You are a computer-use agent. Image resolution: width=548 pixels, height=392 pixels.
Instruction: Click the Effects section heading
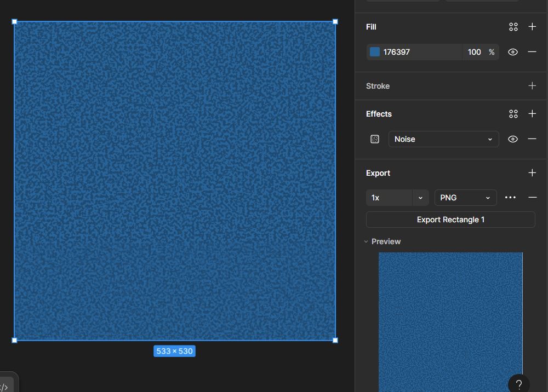click(379, 114)
